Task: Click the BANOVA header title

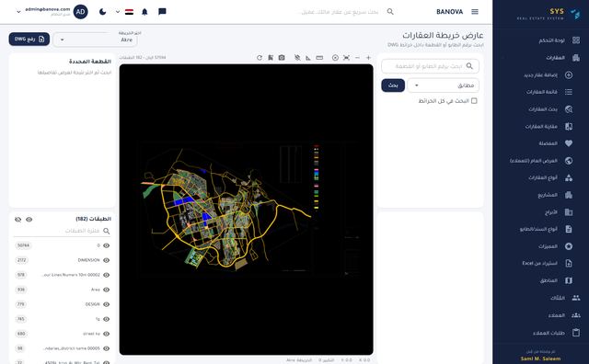Action: click(450, 12)
